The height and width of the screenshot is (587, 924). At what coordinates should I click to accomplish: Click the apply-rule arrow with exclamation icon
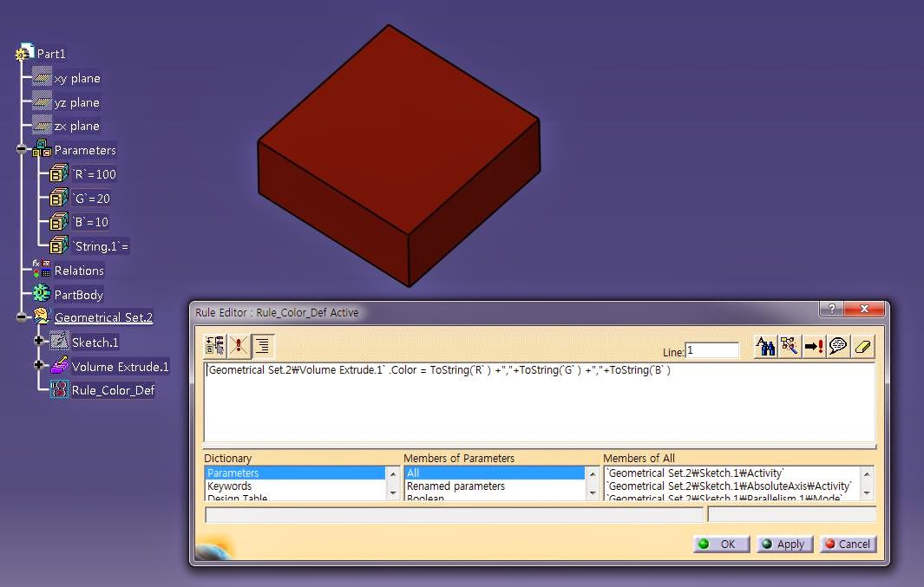(815, 346)
